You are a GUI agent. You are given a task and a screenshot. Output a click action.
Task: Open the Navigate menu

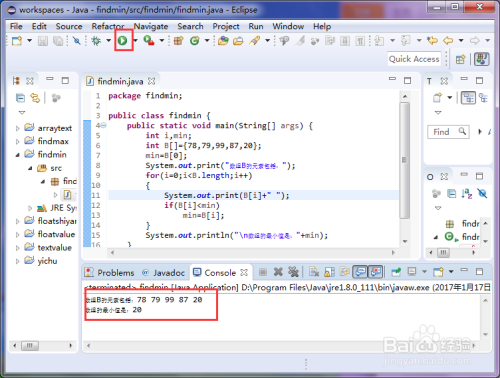151,26
